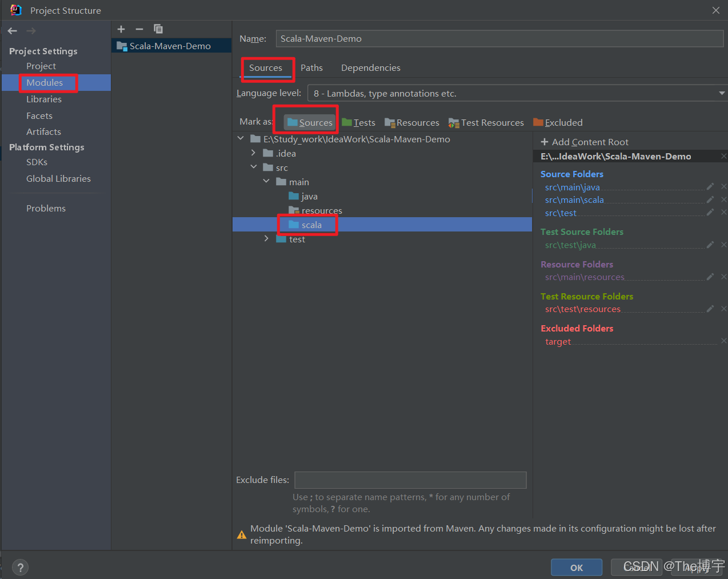Mark folder as Tests
The image size is (728, 579).
point(359,123)
